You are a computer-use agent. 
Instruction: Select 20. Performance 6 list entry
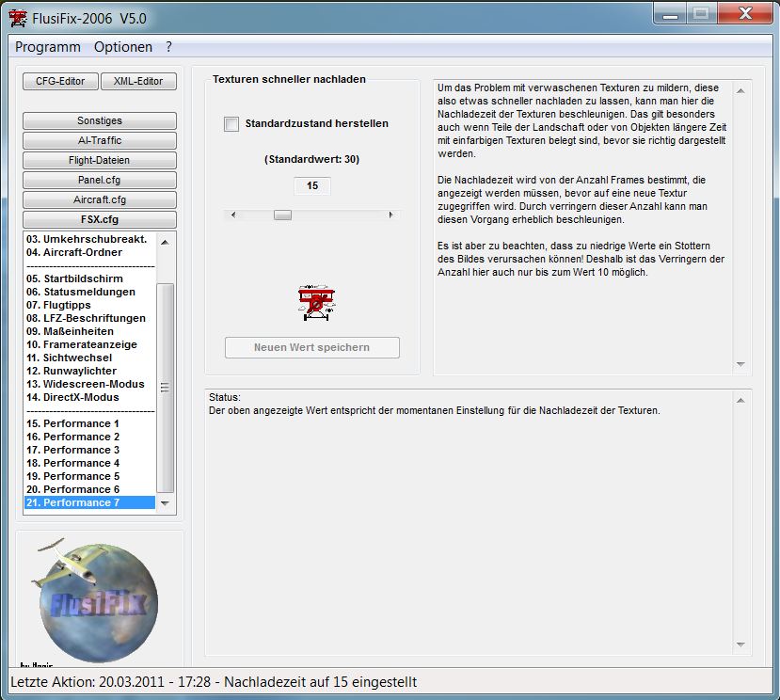[89, 489]
